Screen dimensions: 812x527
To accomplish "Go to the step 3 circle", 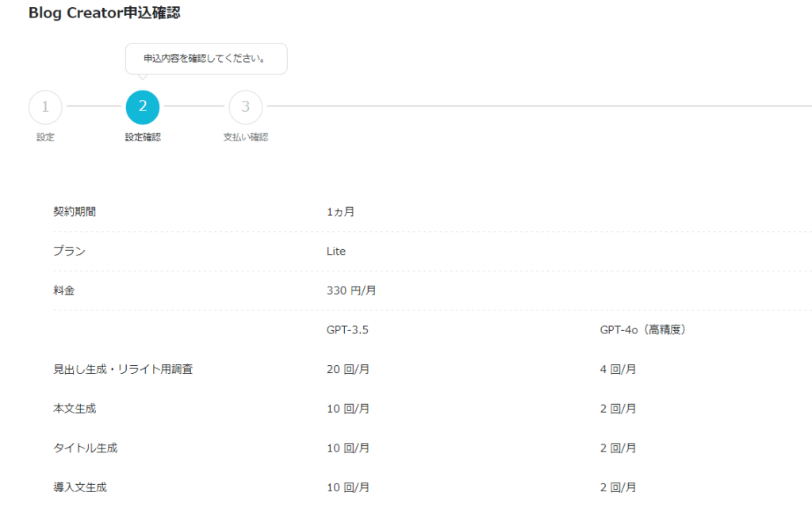I will (246, 107).
